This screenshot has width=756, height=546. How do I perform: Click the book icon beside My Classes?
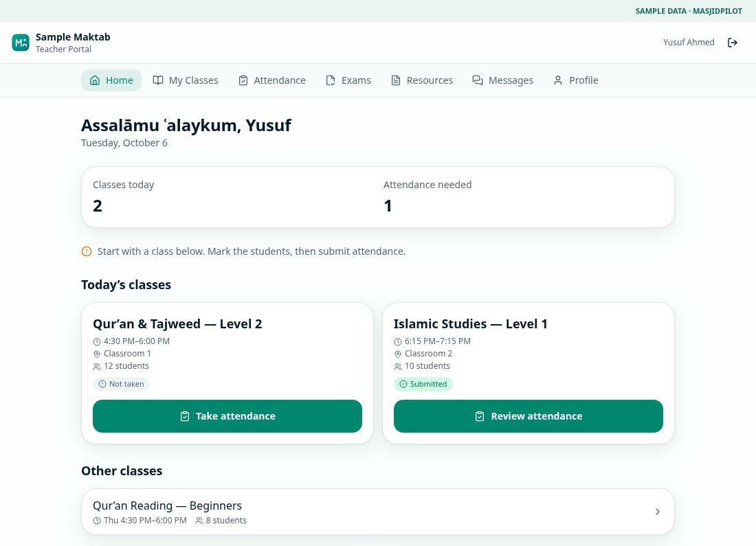(157, 80)
